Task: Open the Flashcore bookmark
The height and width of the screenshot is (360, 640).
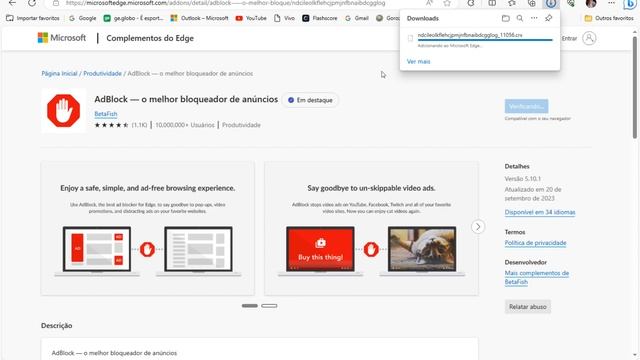Action: coord(320,18)
